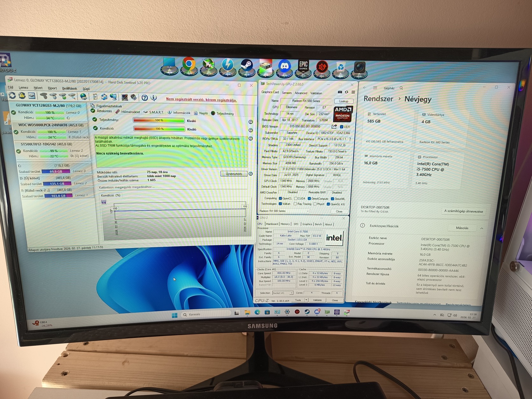
Task: Open the Radeon RX 580 Series GPU dropdown
Action: 284,211
